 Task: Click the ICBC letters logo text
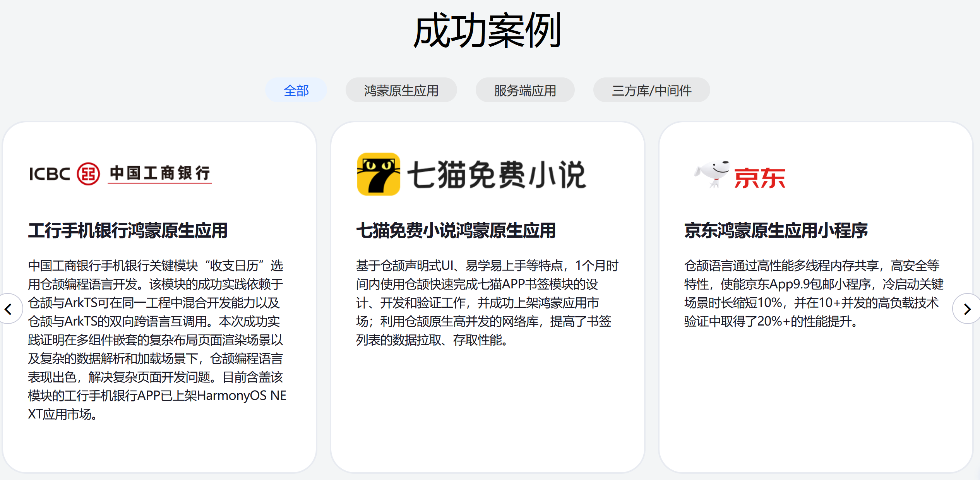pyautogui.click(x=50, y=174)
